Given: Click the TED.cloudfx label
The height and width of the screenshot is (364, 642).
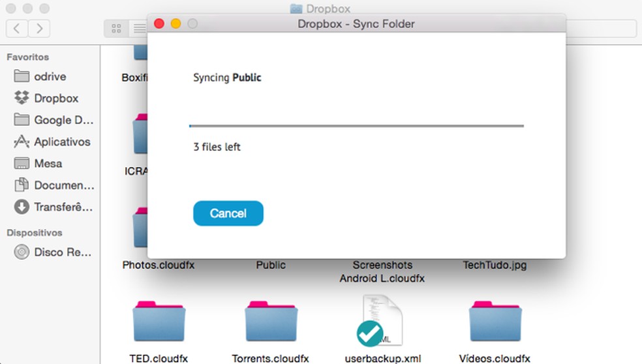Looking at the screenshot, I should pyautogui.click(x=159, y=359).
